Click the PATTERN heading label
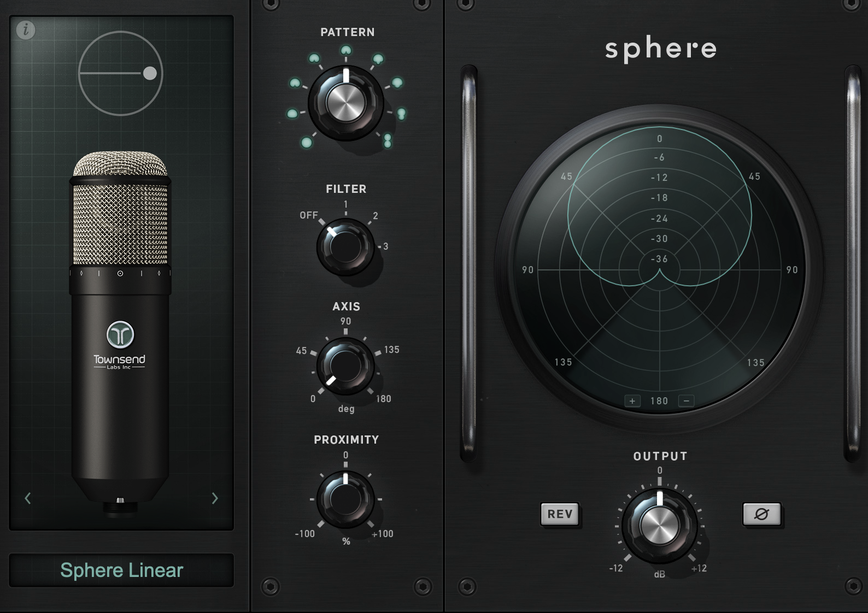The height and width of the screenshot is (613, 868). coord(347,32)
